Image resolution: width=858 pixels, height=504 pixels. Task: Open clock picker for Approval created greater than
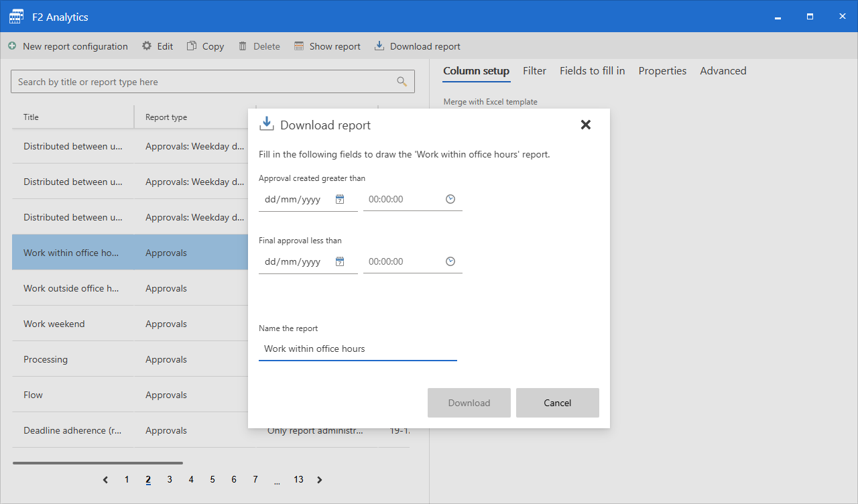click(x=450, y=199)
